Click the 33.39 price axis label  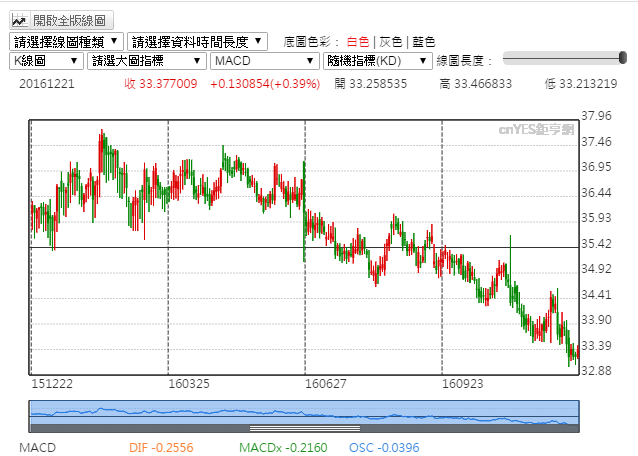tap(596, 345)
